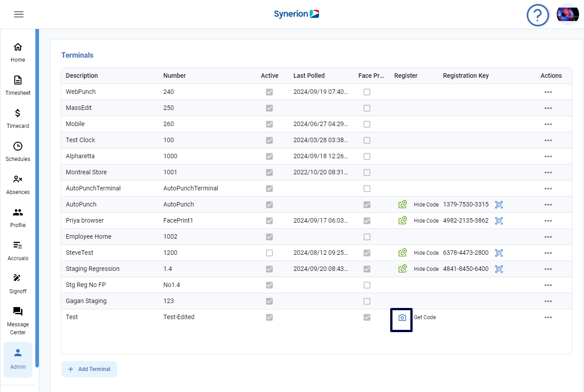Open the help question mark icon
Image resolution: width=584 pixels, height=392 pixels.
[538, 15]
